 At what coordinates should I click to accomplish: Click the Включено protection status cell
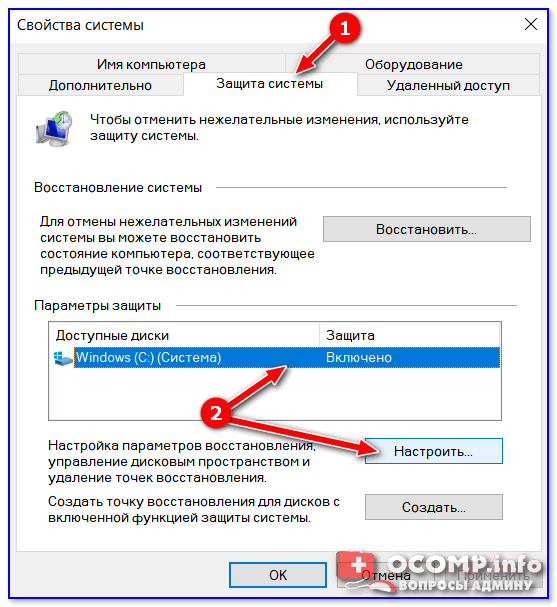tap(358, 357)
